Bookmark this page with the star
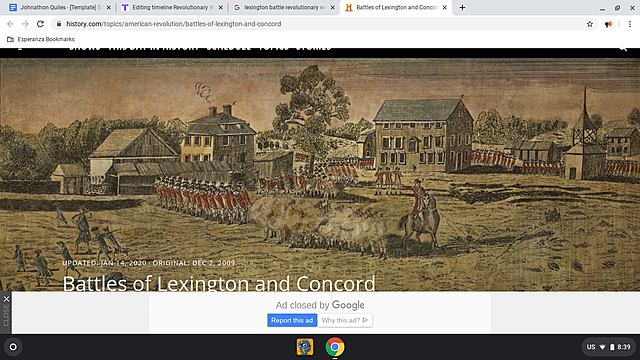 pyautogui.click(x=589, y=24)
